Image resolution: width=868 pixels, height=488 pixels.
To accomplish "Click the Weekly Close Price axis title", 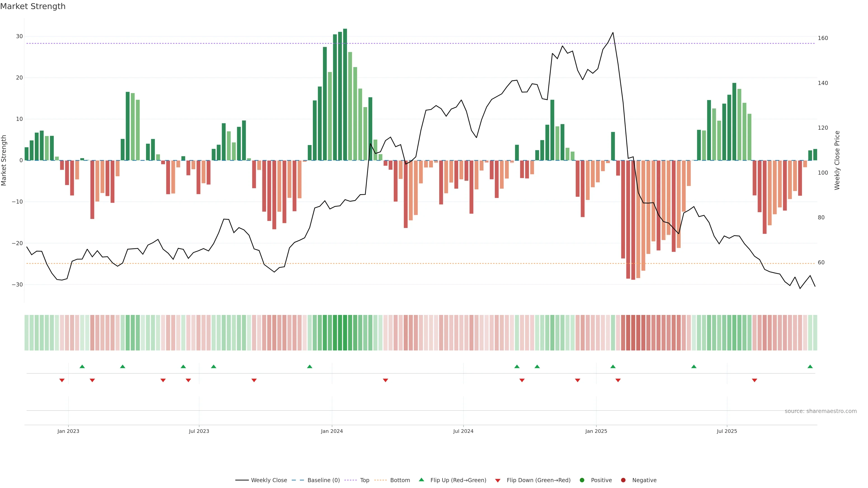I will coord(837,160).
